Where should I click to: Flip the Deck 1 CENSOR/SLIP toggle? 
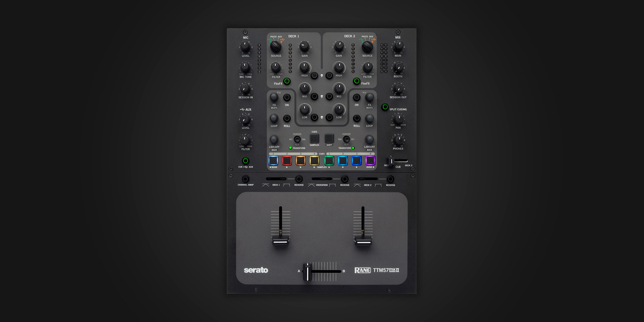point(297,139)
